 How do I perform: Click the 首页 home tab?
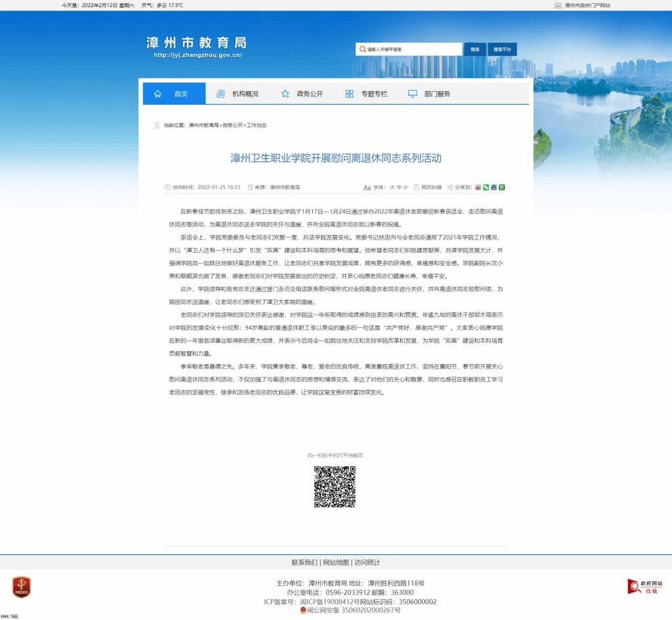174,94
